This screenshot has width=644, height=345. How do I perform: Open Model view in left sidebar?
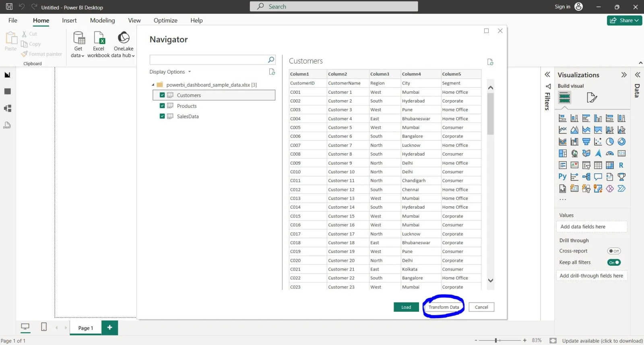pos(7,109)
